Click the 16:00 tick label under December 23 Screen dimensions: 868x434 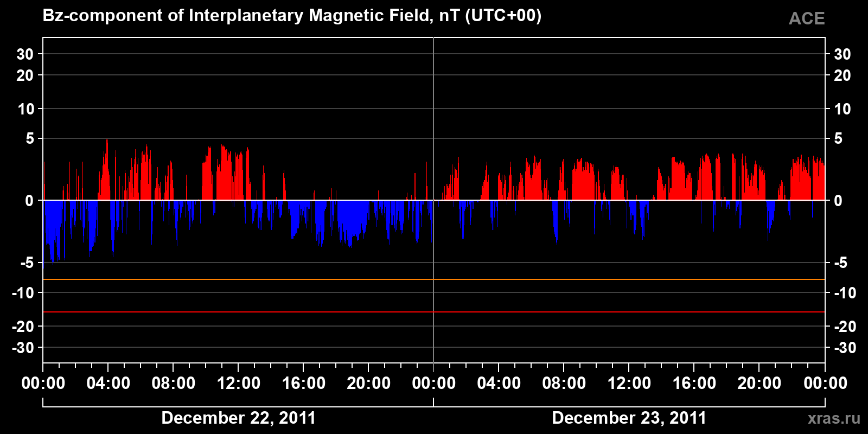(694, 383)
